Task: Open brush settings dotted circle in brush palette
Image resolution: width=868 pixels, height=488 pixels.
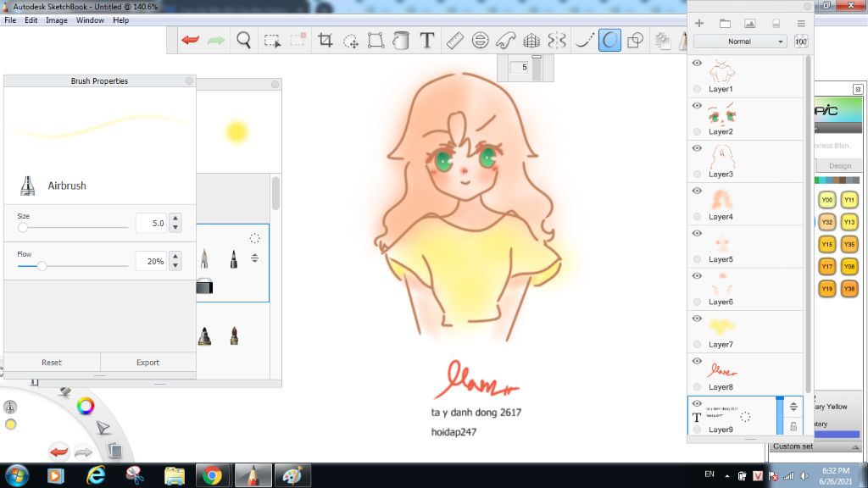Action: (254, 238)
